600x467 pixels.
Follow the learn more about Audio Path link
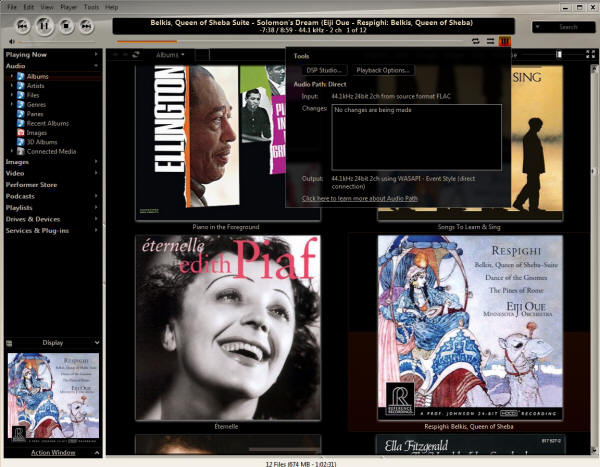[x=360, y=198]
